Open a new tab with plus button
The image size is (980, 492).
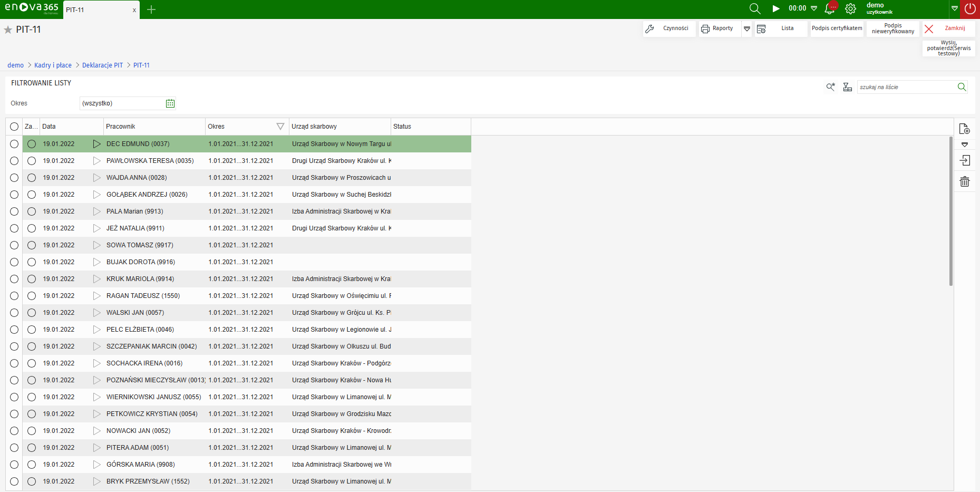pyautogui.click(x=151, y=9)
